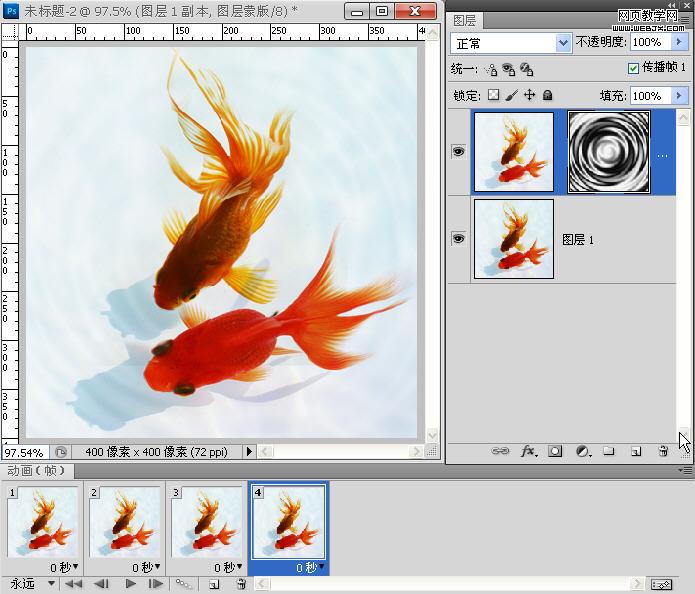The image size is (695, 594).
Task: Toggle visibility of the top layer with mask
Action: [x=459, y=152]
